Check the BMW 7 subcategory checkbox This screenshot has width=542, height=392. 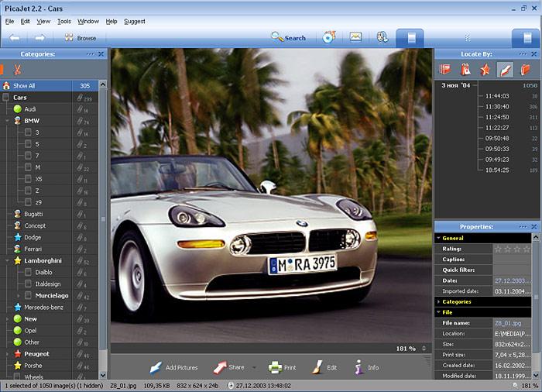[28, 156]
